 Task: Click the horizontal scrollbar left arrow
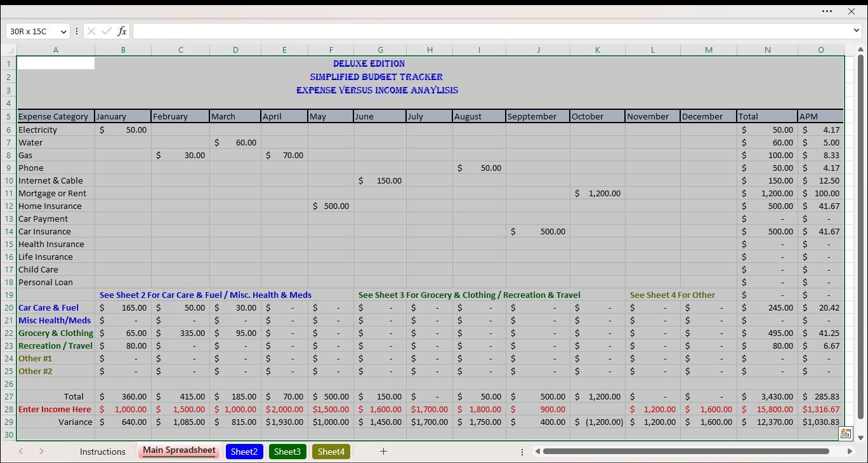coord(537,451)
